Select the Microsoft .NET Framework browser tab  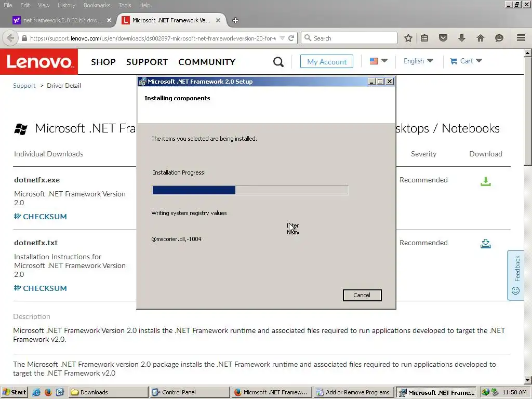(171, 20)
